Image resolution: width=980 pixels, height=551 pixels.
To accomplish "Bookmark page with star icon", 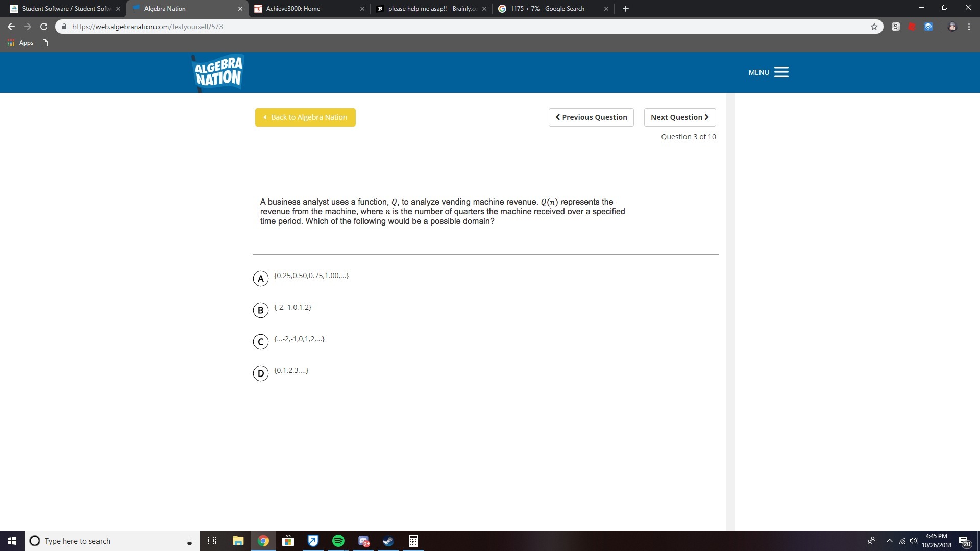I will click(874, 27).
